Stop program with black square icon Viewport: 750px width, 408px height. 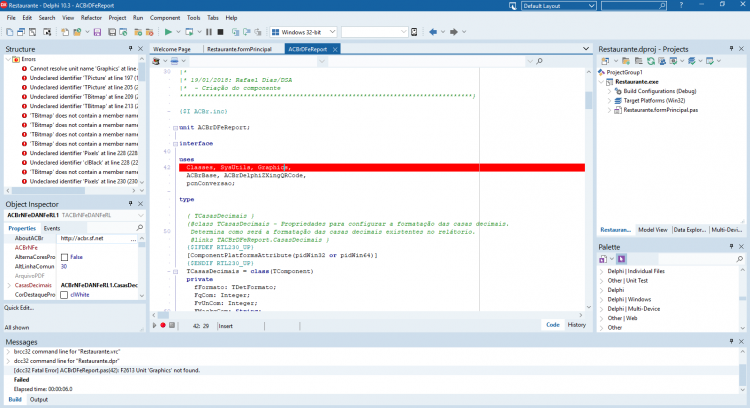221,32
